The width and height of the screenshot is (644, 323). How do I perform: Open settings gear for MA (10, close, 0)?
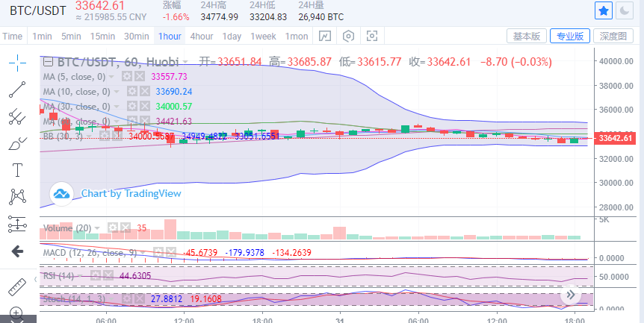pos(131,92)
